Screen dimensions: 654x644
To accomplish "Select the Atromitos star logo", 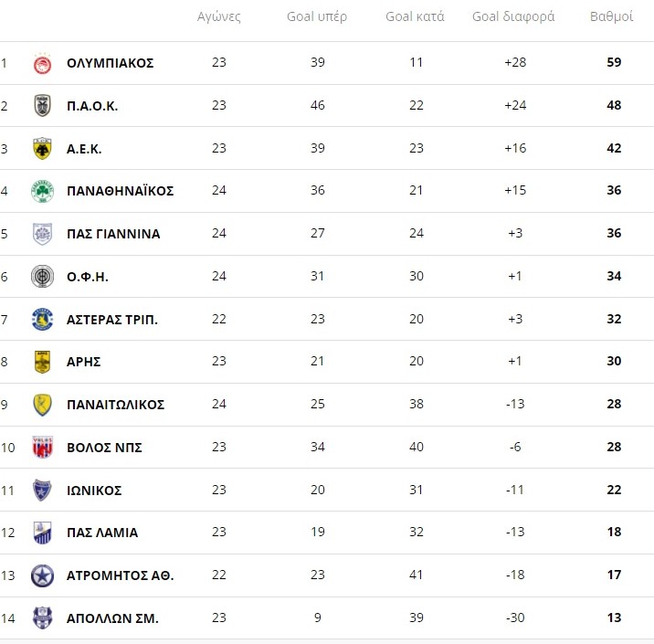I will click(x=42, y=575).
